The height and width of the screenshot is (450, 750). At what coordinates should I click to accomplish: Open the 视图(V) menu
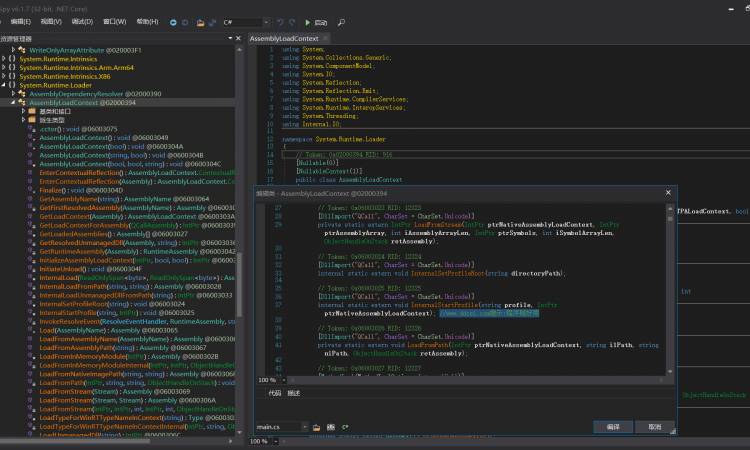click(51, 22)
